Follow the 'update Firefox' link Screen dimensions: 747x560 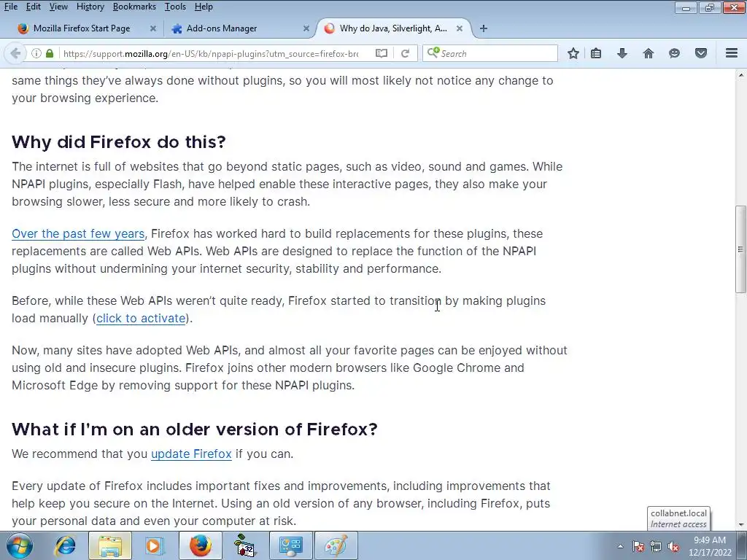pyautogui.click(x=191, y=454)
